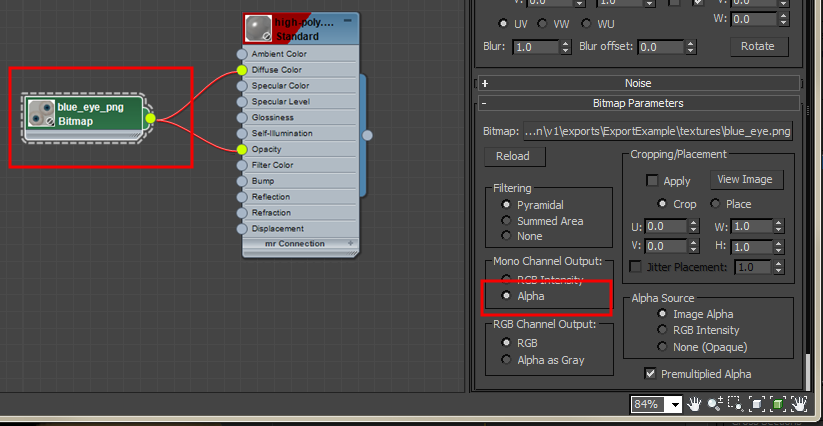Choose Summed Area filtering option
823x426 pixels.
pyautogui.click(x=507, y=220)
